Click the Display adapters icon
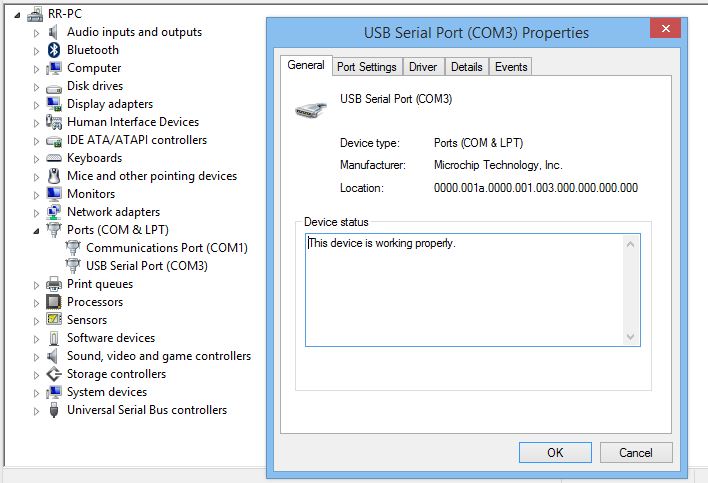 point(55,104)
